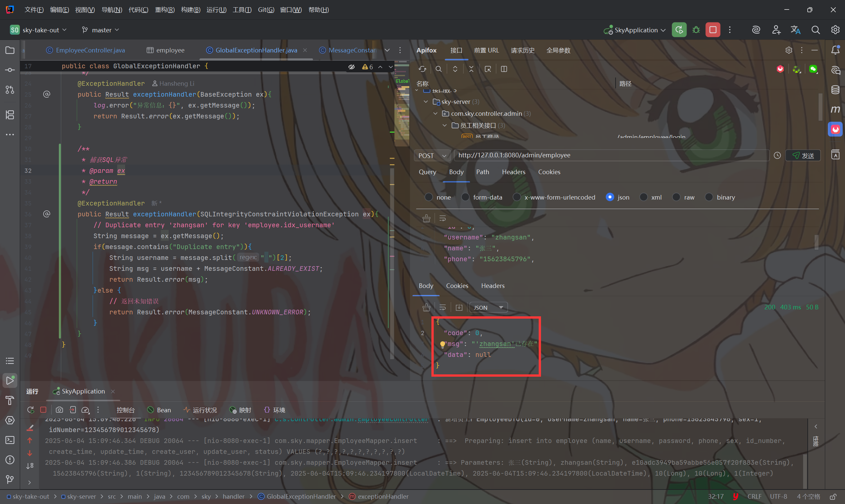
Task: Click the Commit tool window icon
Action: [10, 70]
